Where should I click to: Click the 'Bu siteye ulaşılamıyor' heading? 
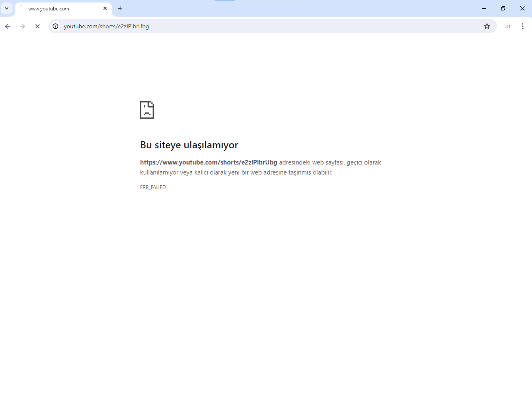pos(189,145)
